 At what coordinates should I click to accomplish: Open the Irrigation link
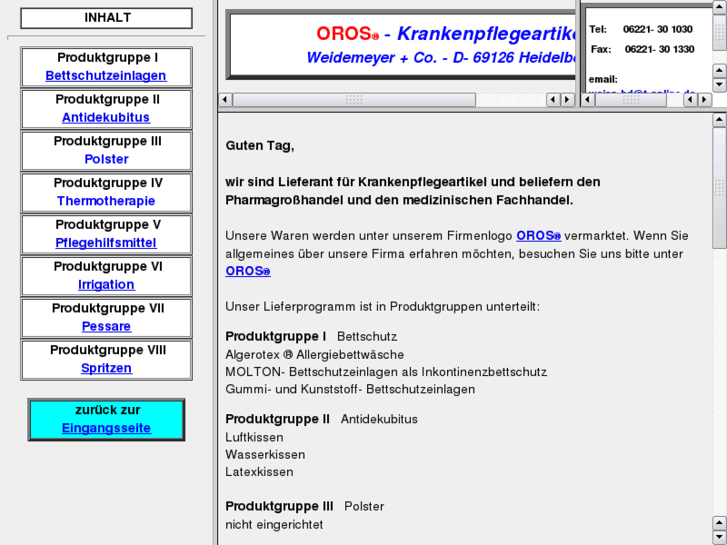coord(106,284)
